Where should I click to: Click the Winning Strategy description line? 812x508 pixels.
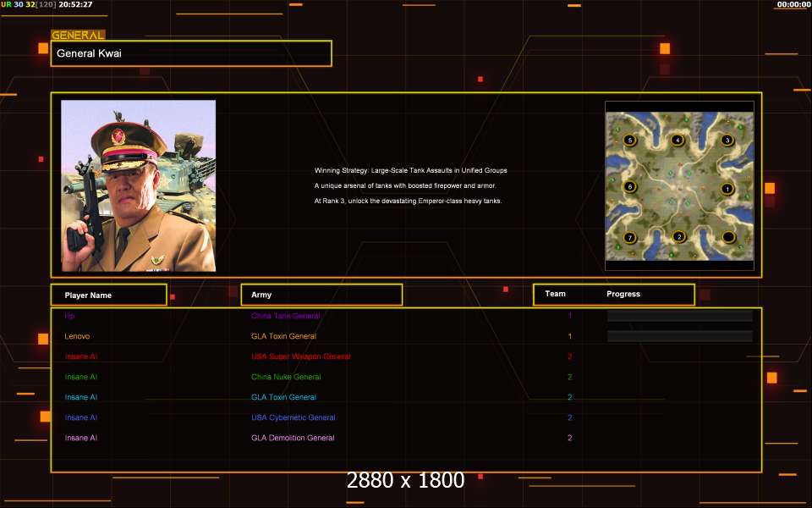click(411, 170)
